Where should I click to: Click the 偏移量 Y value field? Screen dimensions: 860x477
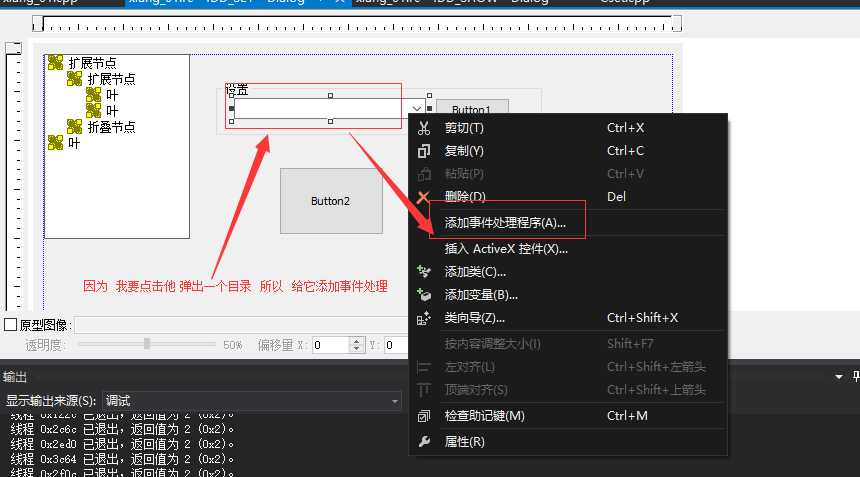click(x=396, y=345)
